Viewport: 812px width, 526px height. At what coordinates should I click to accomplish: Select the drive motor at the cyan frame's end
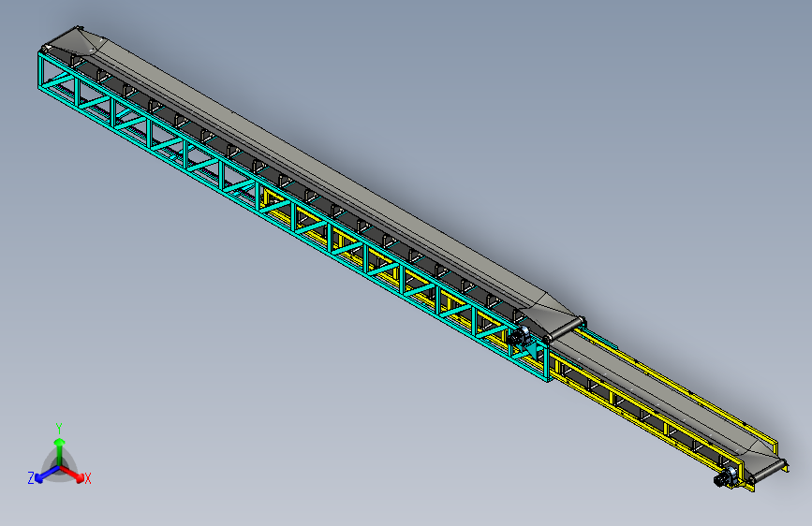(519, 337)
